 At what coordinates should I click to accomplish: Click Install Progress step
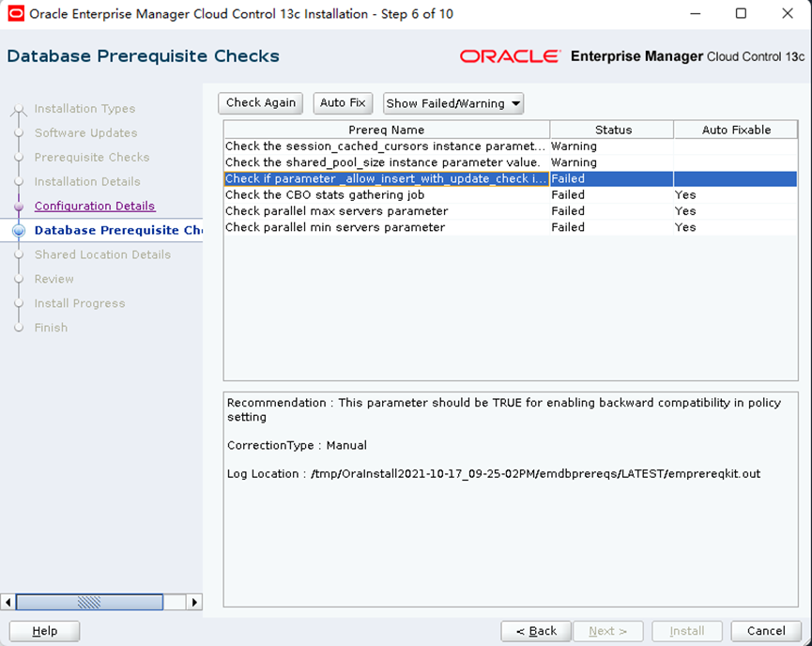pos(79,303)
